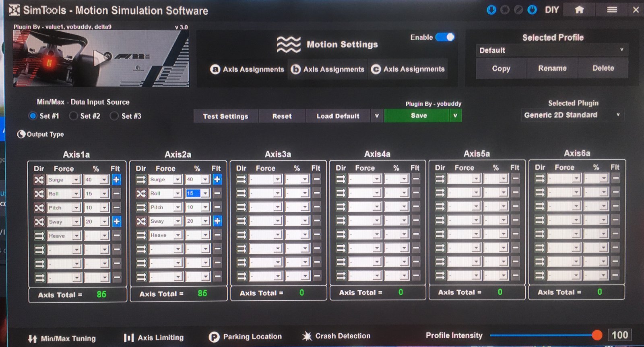The image size is (644, 347).
Task: Switch to the b Axis Assignments tab
Action: tap(328, 69)
